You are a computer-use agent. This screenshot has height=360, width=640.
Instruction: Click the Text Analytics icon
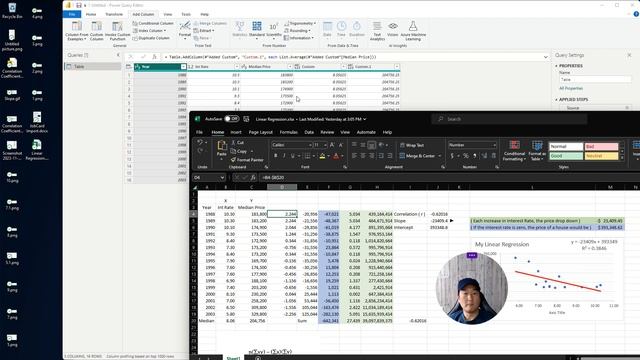[x=377, y=27]
